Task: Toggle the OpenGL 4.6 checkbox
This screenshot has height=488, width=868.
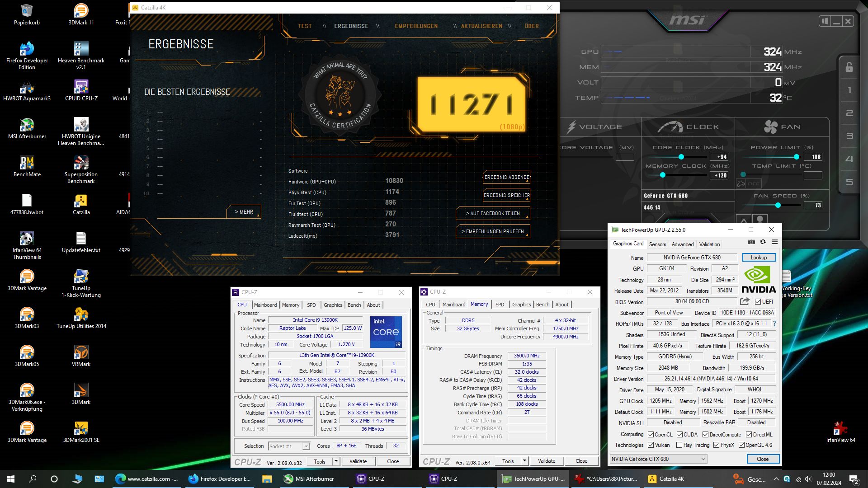Action: 741,445
